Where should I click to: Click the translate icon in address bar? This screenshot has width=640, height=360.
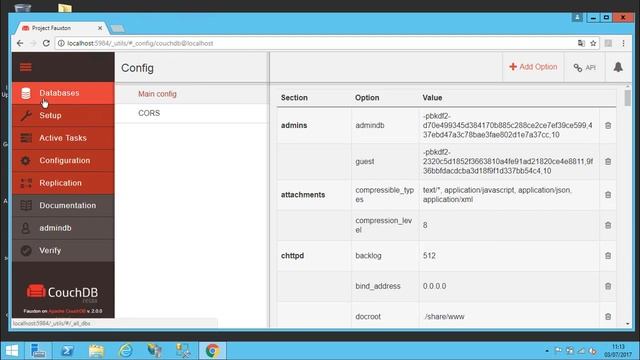click(581, 43)
